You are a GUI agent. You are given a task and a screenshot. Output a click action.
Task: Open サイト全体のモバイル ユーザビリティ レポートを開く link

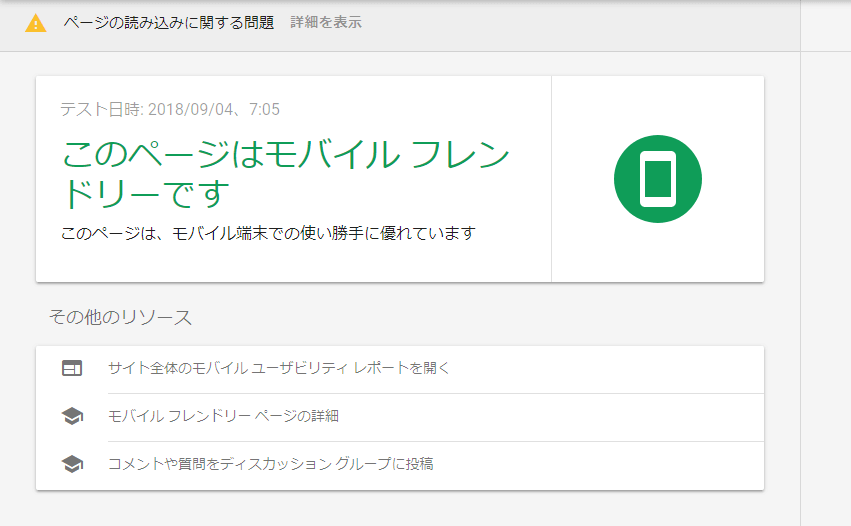click(279, 368)
